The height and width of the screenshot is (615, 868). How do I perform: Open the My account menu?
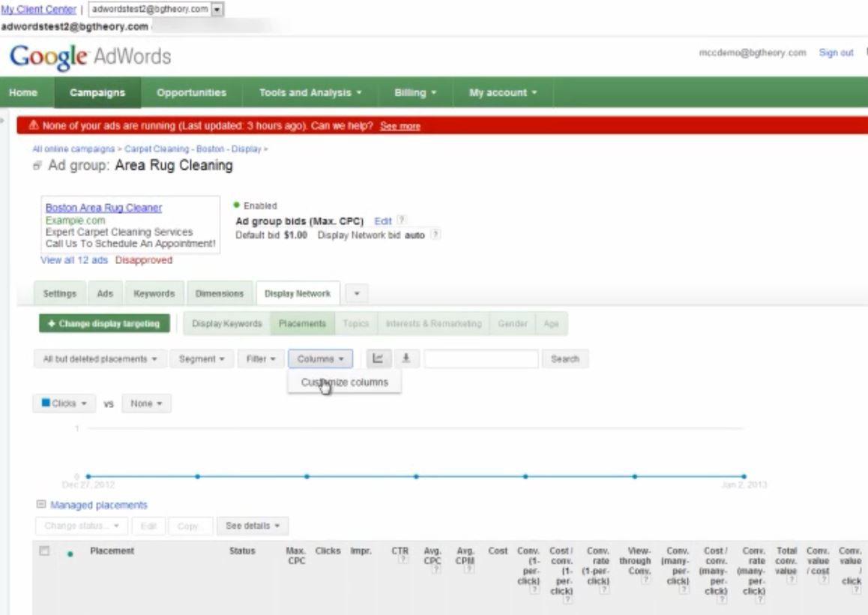point(503,92)
